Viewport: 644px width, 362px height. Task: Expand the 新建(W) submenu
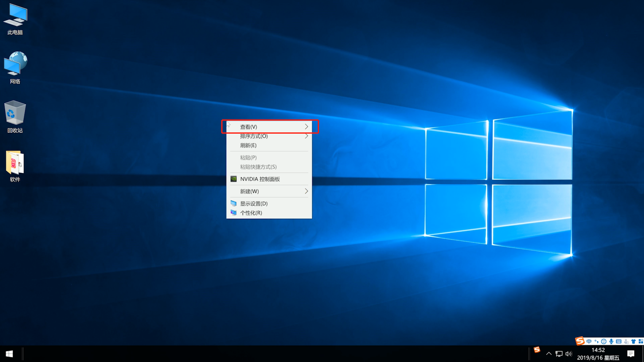pyautogui.click(x=269, y=191)
